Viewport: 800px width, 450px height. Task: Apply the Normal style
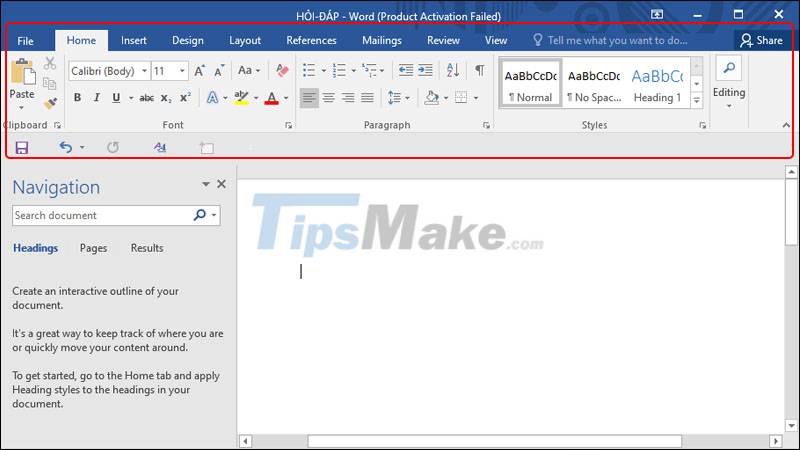(x=530, y=83)
